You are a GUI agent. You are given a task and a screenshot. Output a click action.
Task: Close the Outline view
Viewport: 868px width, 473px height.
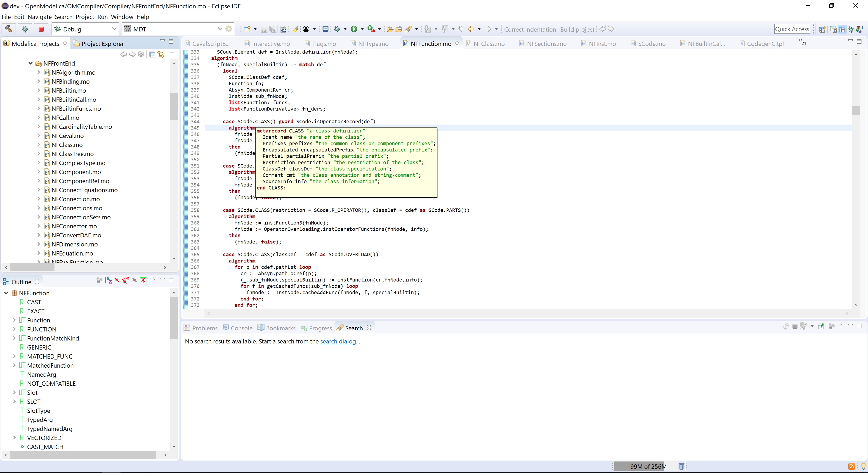pyautogui.click(x=37, y=281)
